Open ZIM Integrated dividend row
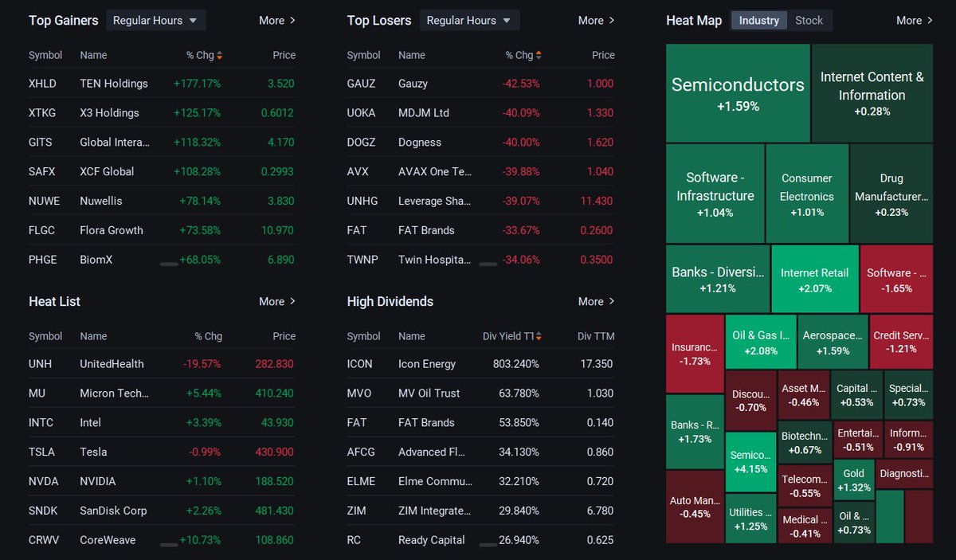 click(x=480, y=511)
